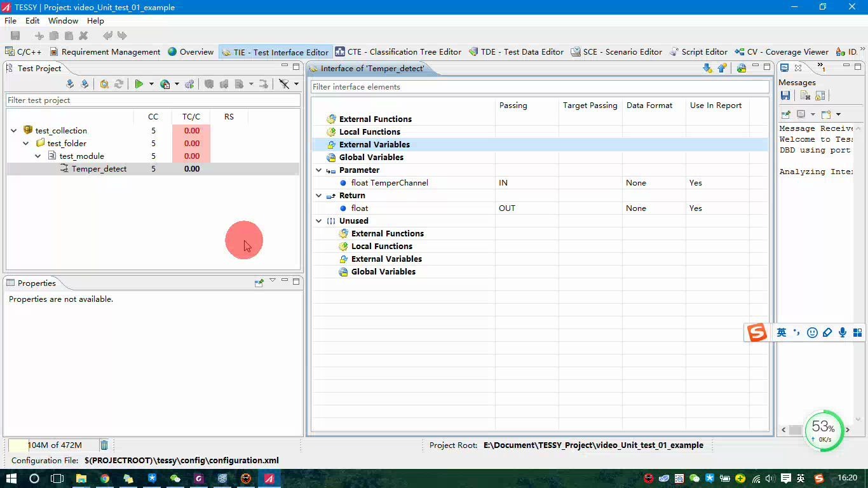868x488 pixels.
Task: Click the crossed-out filter icon in Test Project
Action: coord(284,84)
